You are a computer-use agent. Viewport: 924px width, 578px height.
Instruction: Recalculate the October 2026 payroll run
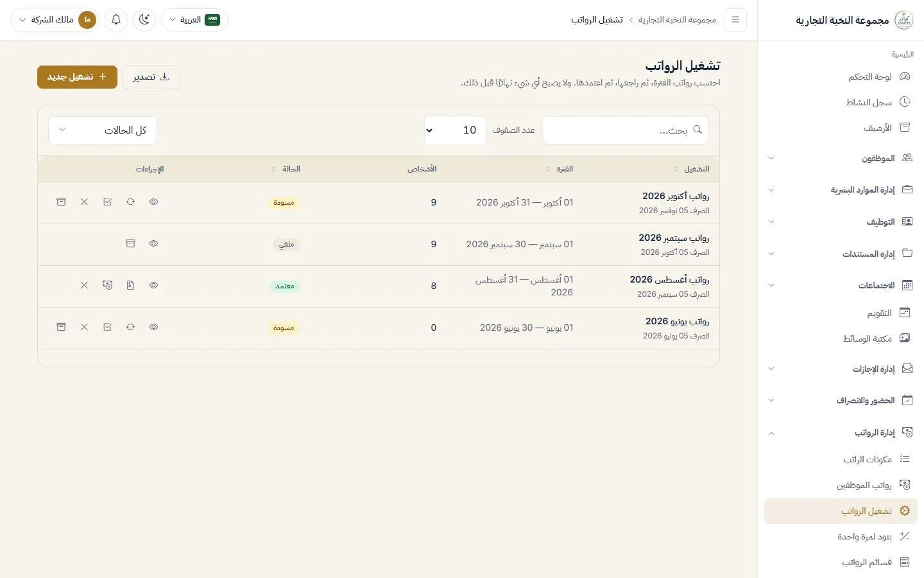[130, 202]
